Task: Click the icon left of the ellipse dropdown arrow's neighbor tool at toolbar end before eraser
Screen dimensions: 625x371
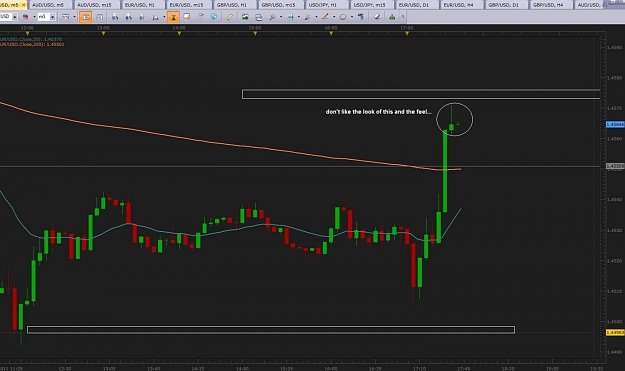Action: click(x=361, y=17)
